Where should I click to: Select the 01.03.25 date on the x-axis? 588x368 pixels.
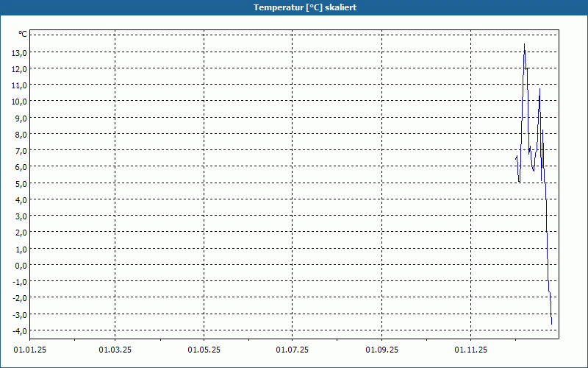[x=115, y=348]
